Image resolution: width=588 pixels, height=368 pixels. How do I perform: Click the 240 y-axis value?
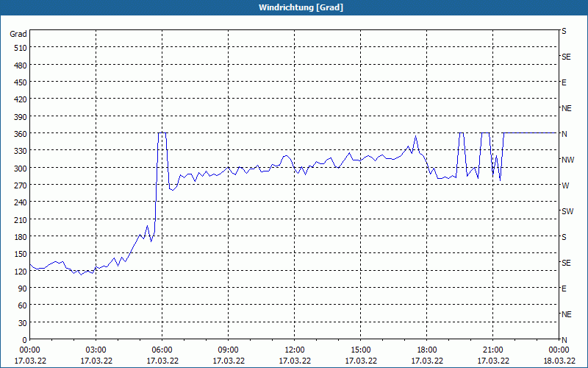click(x=21, y=202)
